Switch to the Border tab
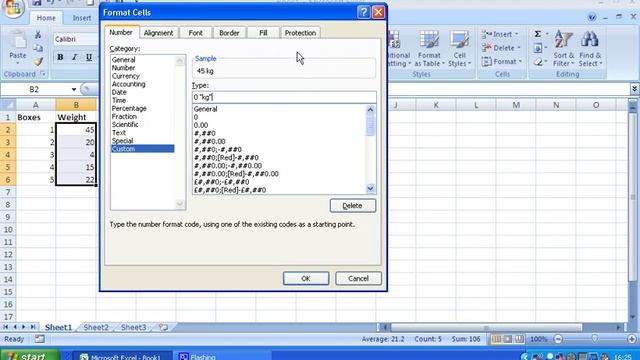The width and height of the screenshot is (640, 360). coord(229,33)
